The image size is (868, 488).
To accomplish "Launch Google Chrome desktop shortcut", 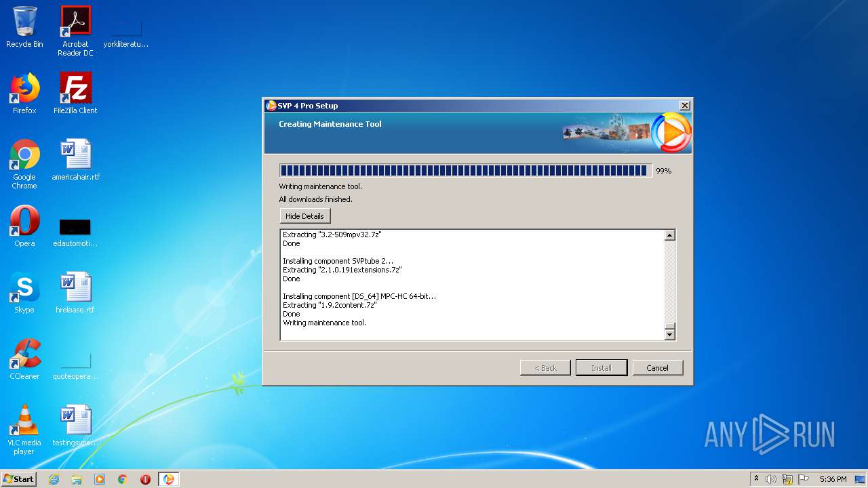I will pos(24,164).
